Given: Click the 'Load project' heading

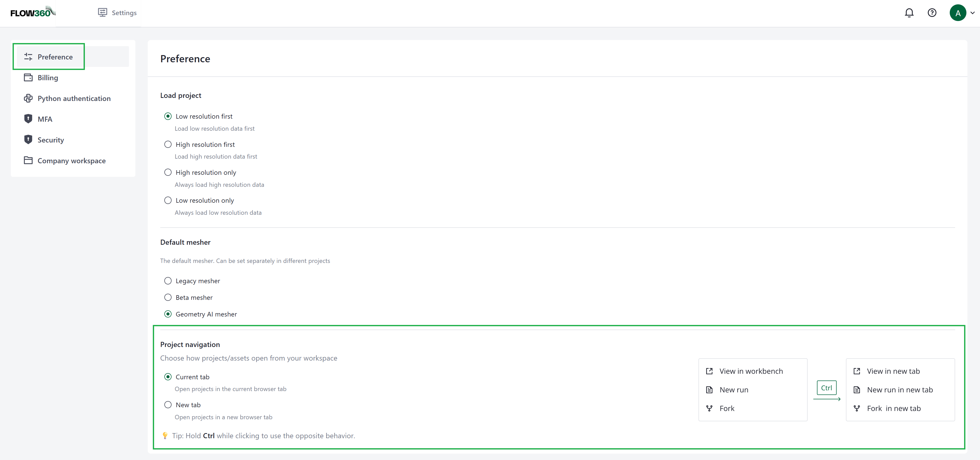Looking at the screenshot, I should tap(181, 95).
